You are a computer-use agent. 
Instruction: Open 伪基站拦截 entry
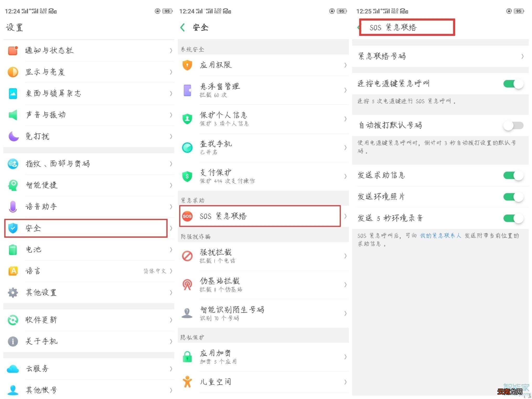(263, 285)
